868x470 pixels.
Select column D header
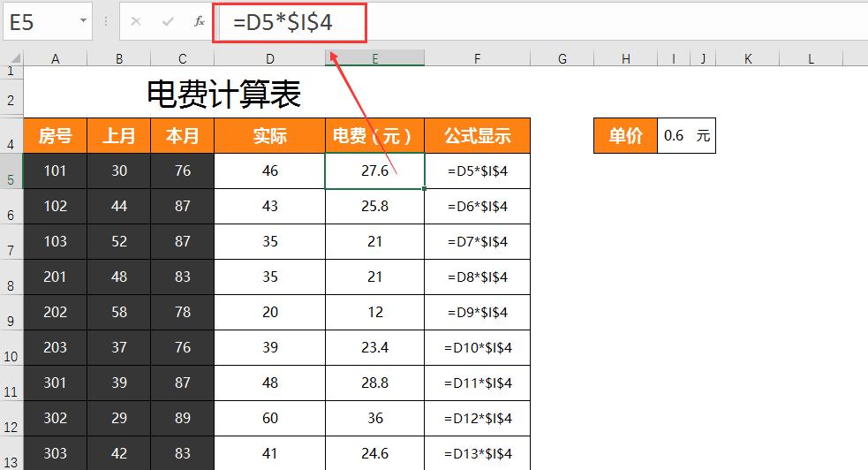[x=270, y=58]
